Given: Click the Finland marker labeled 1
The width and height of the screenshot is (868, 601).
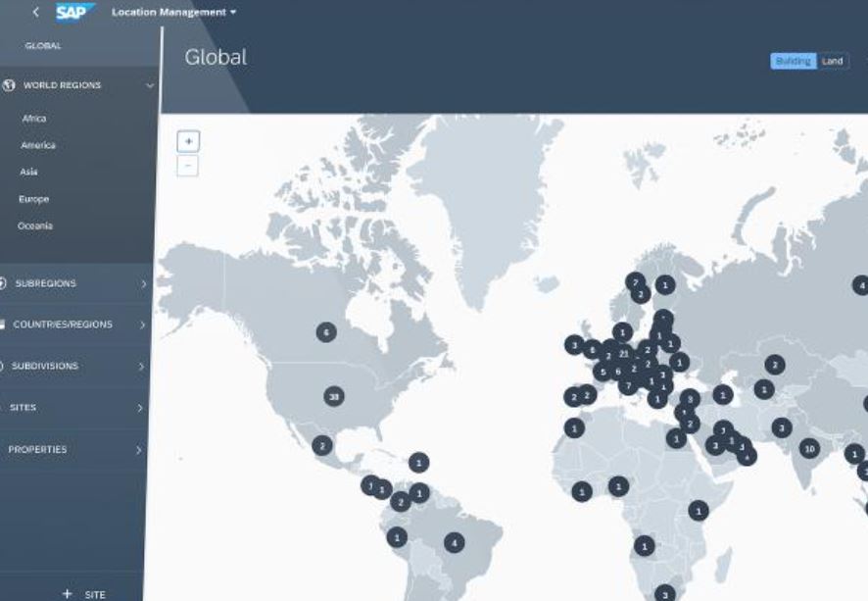Looking at the screenshot, I should pyautogui.click(x=665, y=285).
